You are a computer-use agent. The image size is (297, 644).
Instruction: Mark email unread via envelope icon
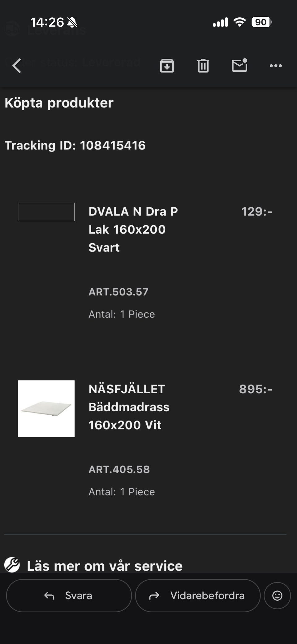tap(240, 66)
